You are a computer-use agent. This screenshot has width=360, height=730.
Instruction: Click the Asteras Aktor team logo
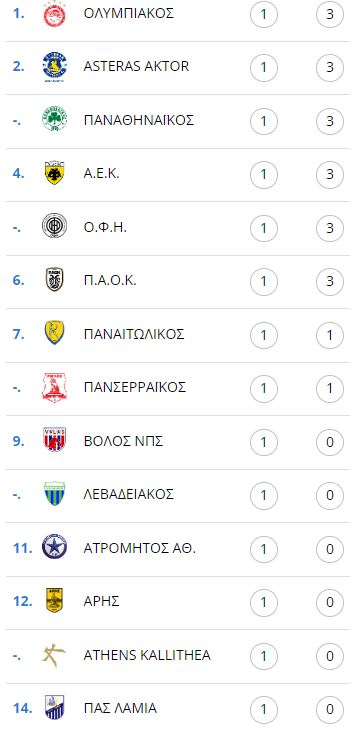54,67
